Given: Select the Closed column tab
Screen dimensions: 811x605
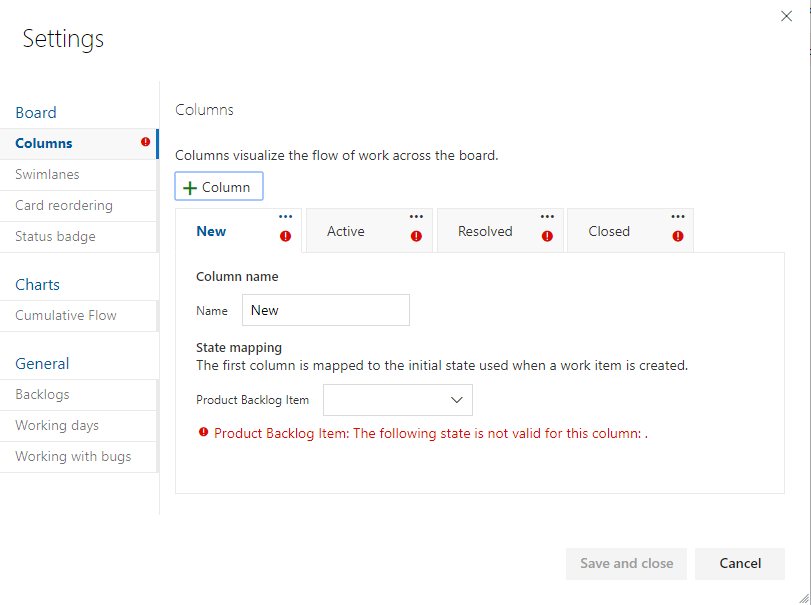Looking at the screenshot, I should (609, 232).
